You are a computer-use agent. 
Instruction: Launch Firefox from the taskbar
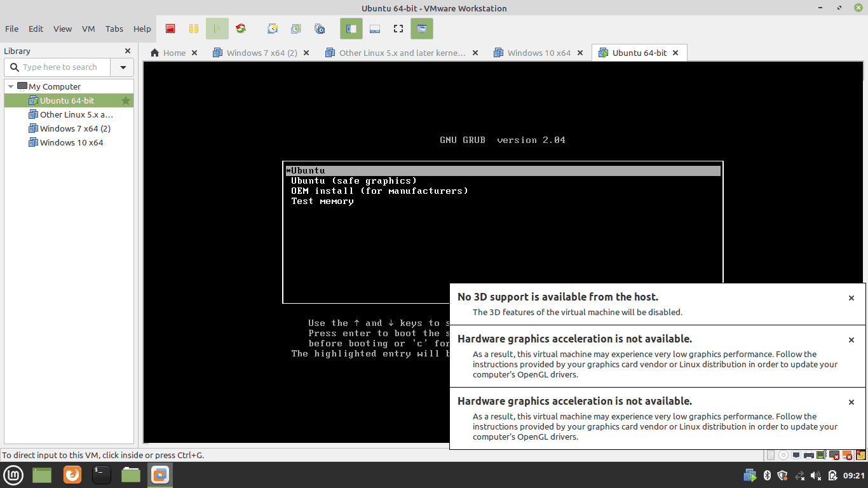point(72,475)
